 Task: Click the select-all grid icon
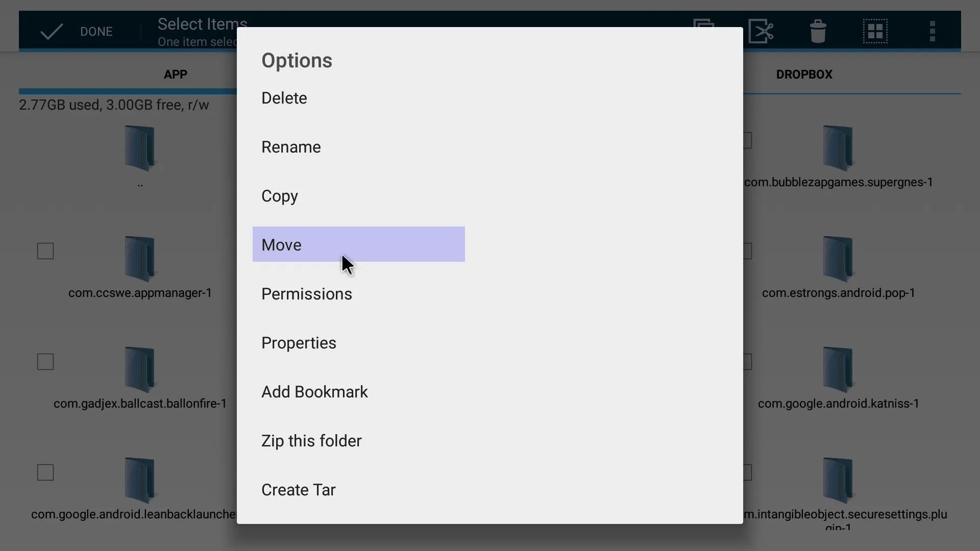pyautogui.click(x=875, y=31)
